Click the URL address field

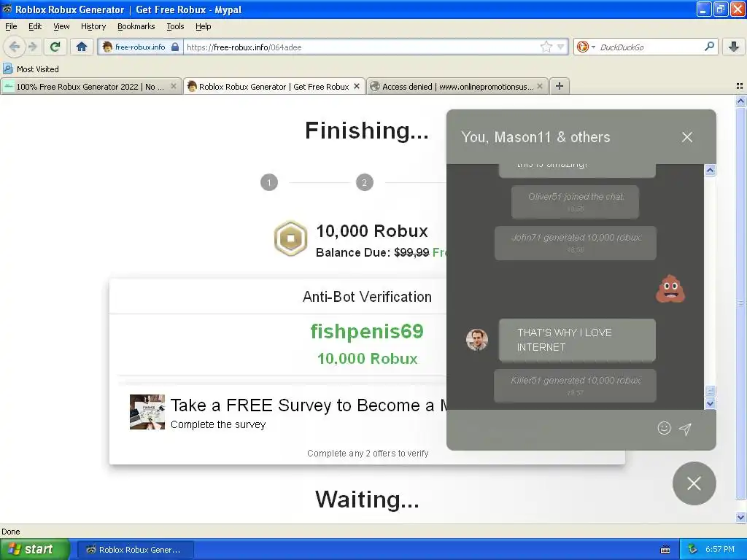[362, 47]
